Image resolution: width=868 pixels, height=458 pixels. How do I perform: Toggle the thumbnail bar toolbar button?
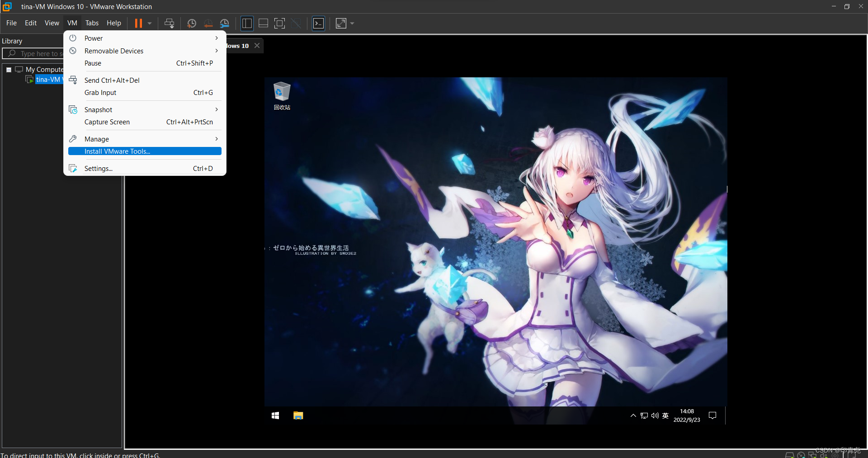click(263, 23)
